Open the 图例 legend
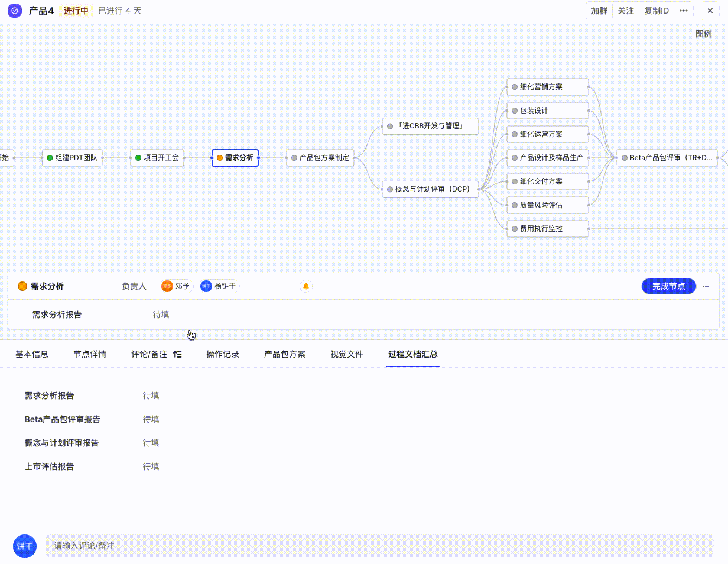 (x=703, y=34)
